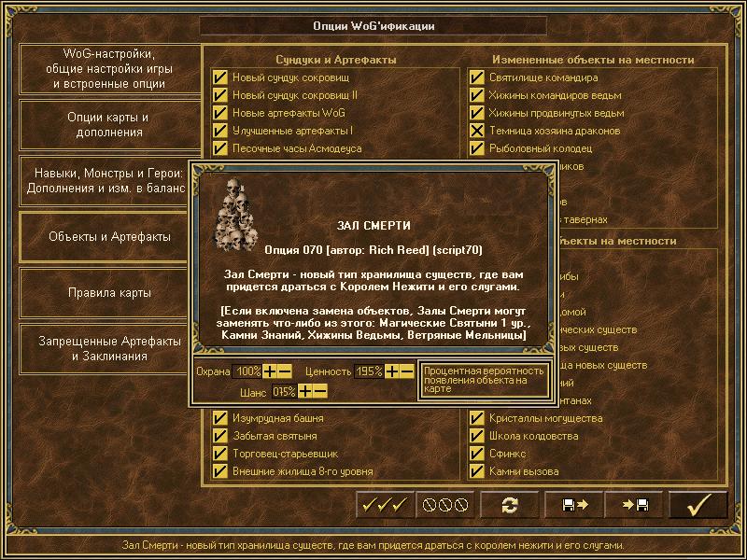The image size is (747, 560).
Task: Click the deselect-all crossed circles button
Action: click(444, 504)
